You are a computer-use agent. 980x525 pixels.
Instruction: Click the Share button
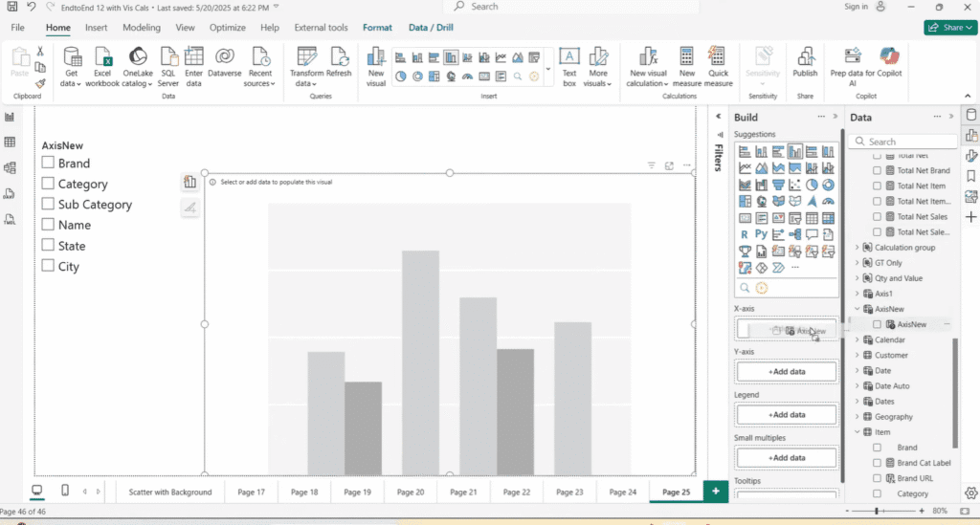point(950,28)
